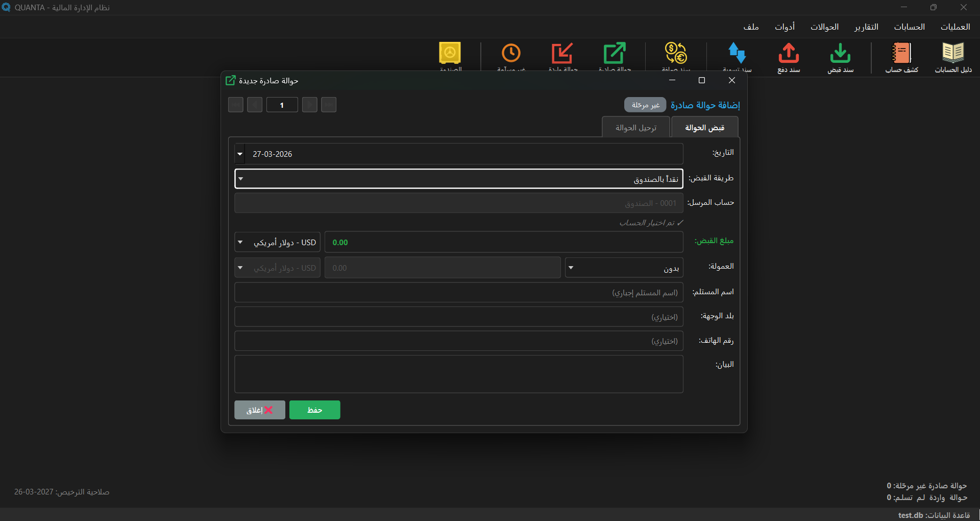The width and height of the screenshot is (980, 521).
Task: Click the green حفظ save button
Action: (x=314, y=410)
